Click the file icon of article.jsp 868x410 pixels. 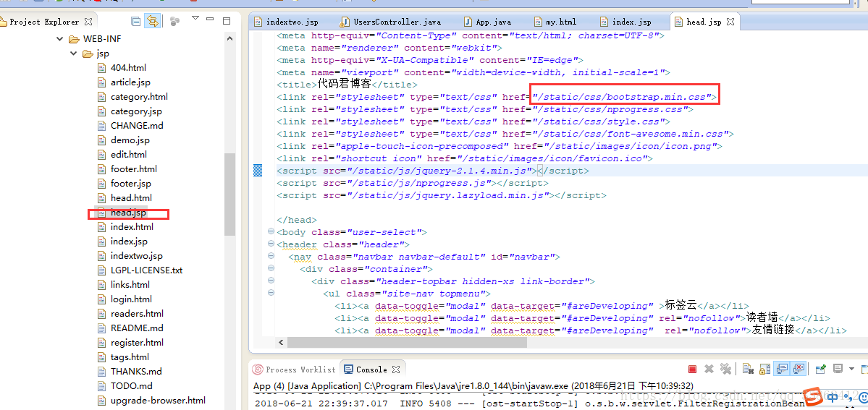point(101,82)
